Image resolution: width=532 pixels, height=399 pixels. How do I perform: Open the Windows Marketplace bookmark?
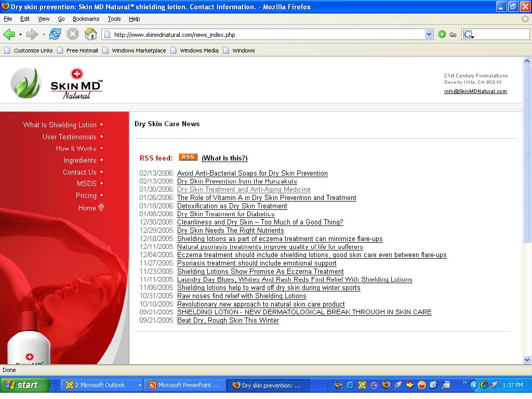[x=135, y=50]
